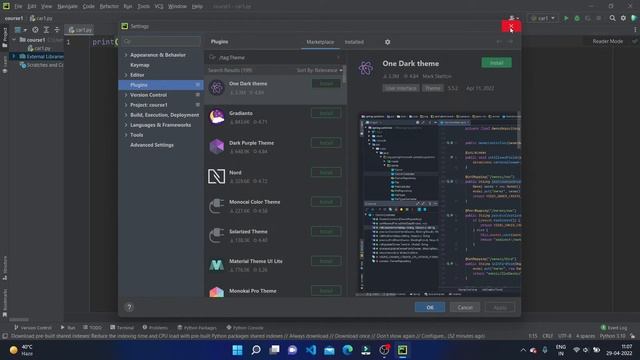Click the gear icon beside Installed tab
Image resolution: width=640 pixels, height=360 pixels.
[x=387, y=42]
